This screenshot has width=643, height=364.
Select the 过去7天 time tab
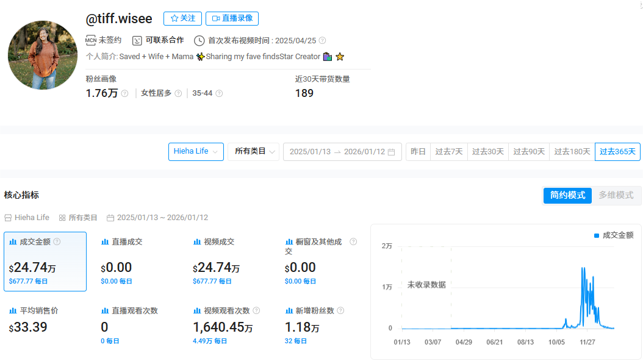tap(450, 151)
